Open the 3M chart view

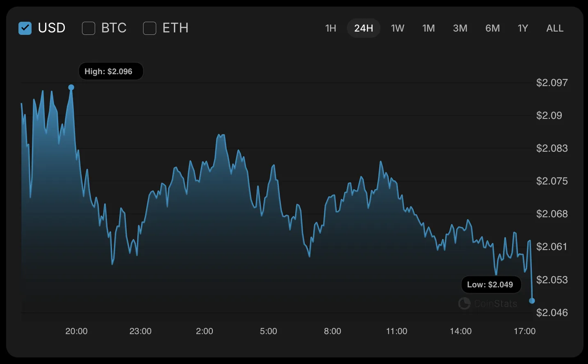460,28
